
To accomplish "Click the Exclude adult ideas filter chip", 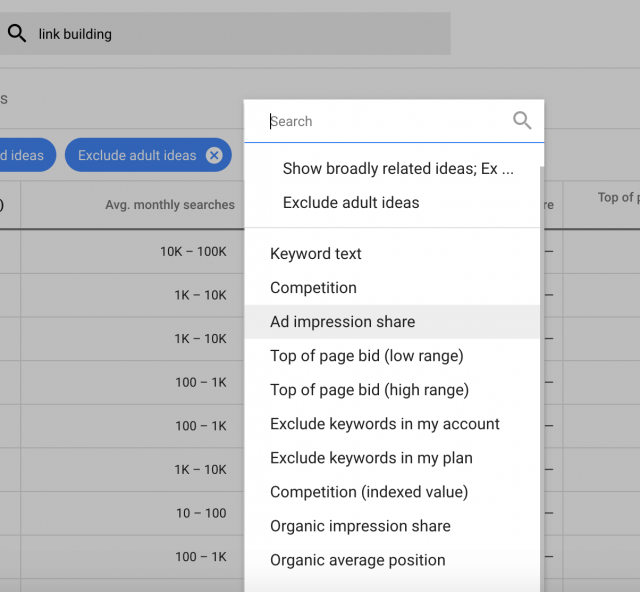I will 137,155.
